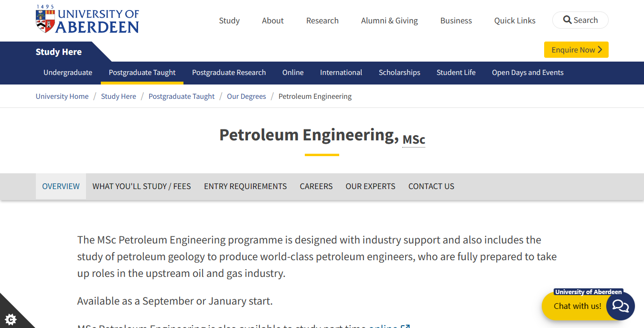Go to Our Degrees breadcrumb link
The image size is (644, 328).
[x=246, y=96]
